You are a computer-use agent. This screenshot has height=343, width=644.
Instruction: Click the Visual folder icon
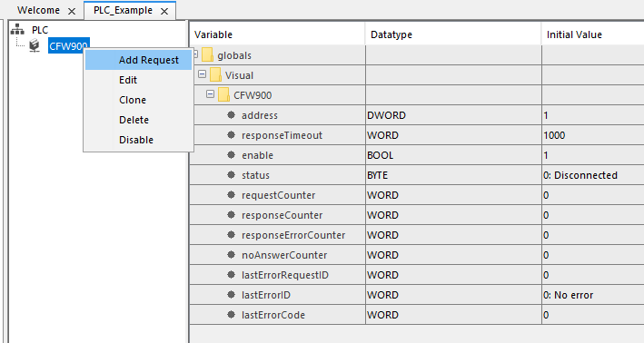point(215,74)
